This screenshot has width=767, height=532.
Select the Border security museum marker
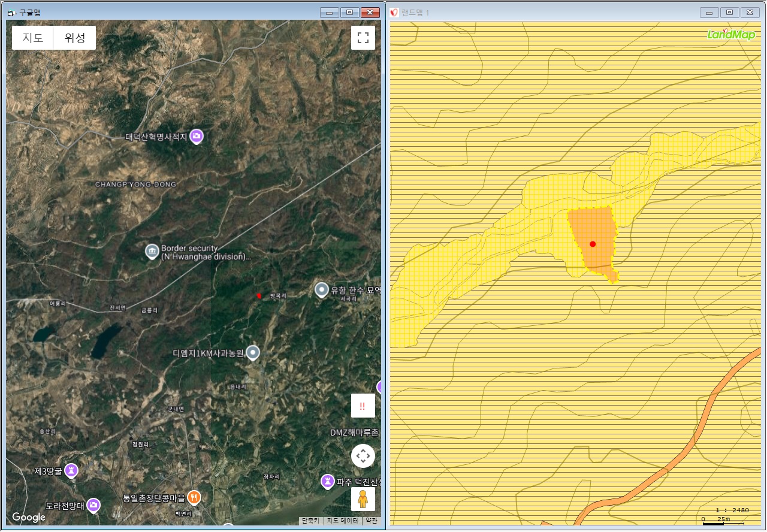(x=152, y=251)
